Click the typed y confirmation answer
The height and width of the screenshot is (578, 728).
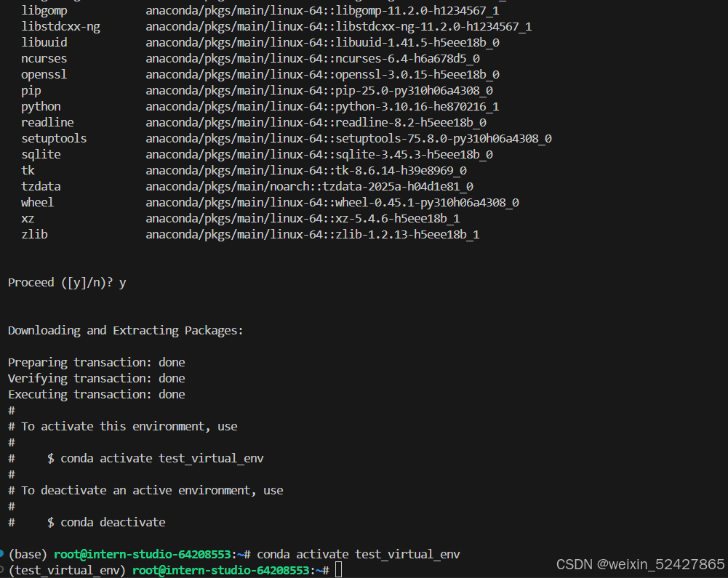(122, 282)
